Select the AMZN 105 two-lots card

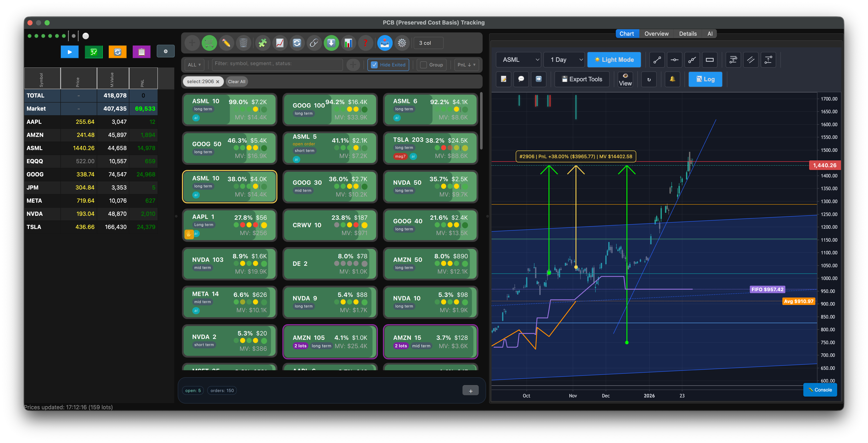[x=330, y=342]
